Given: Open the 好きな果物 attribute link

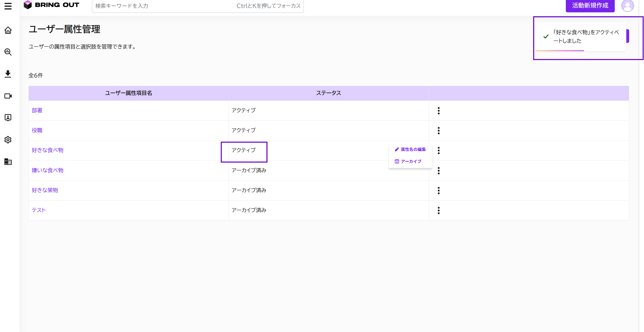Looking at the screenshot, I should point(45,190).
